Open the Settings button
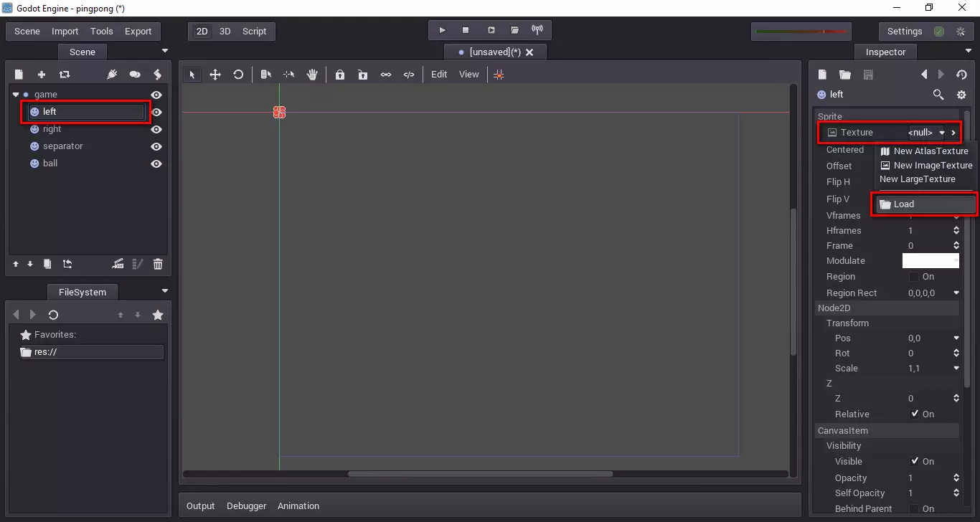This screenshot has width=980, height=522. 904,32
